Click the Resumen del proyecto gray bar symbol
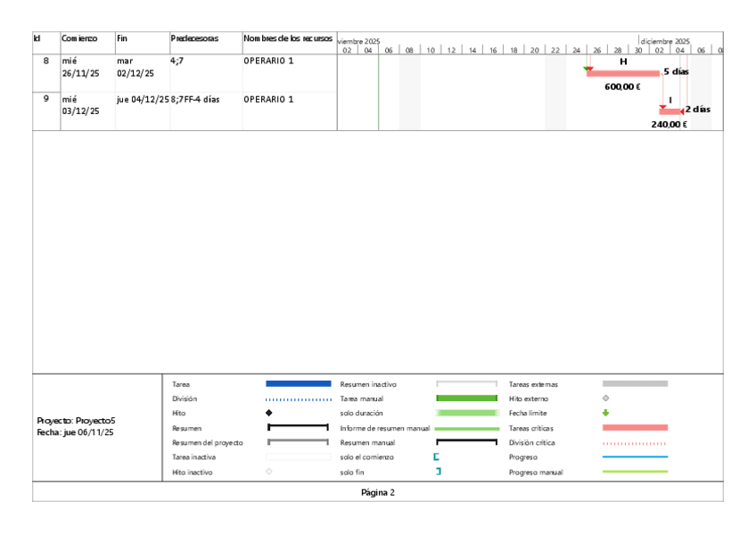This screenshot has height=534, width=756. point(298,442)
